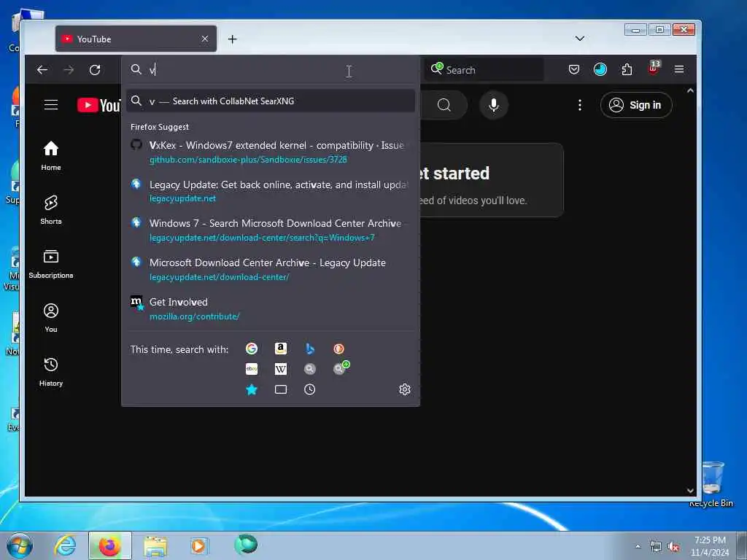The width and height of the screenshot is (747, 560).
Task: Open a new tab with plus button
Action: click(x=233, y=39)
